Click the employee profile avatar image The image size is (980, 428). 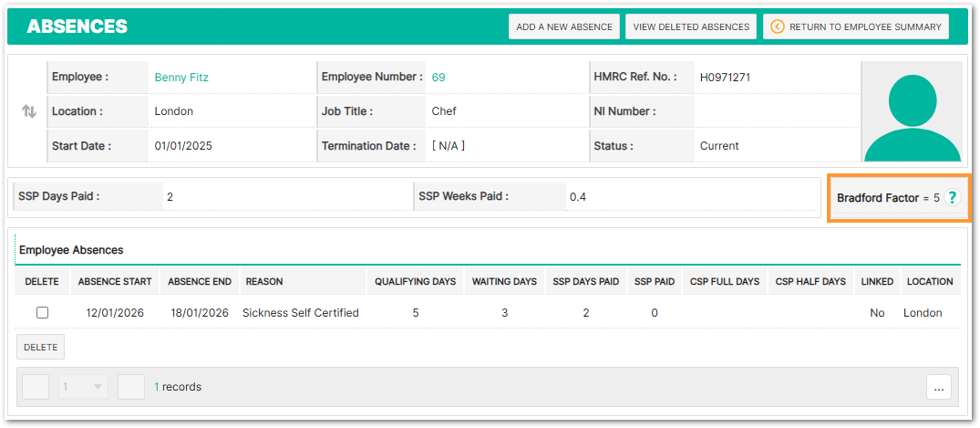coord(912,112)
